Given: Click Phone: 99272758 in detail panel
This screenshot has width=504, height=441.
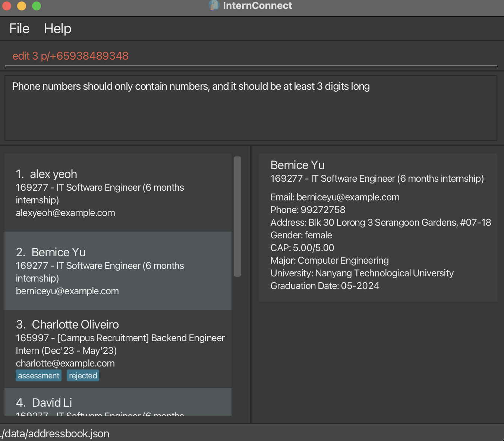Looking at the screenshot, I should click(x=308, y=210).
